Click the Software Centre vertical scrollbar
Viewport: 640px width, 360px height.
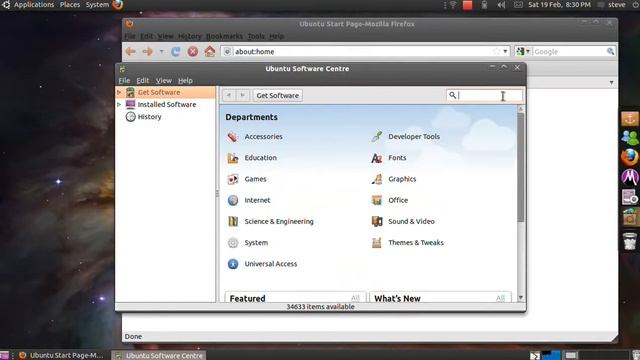(x=520, y=167)
